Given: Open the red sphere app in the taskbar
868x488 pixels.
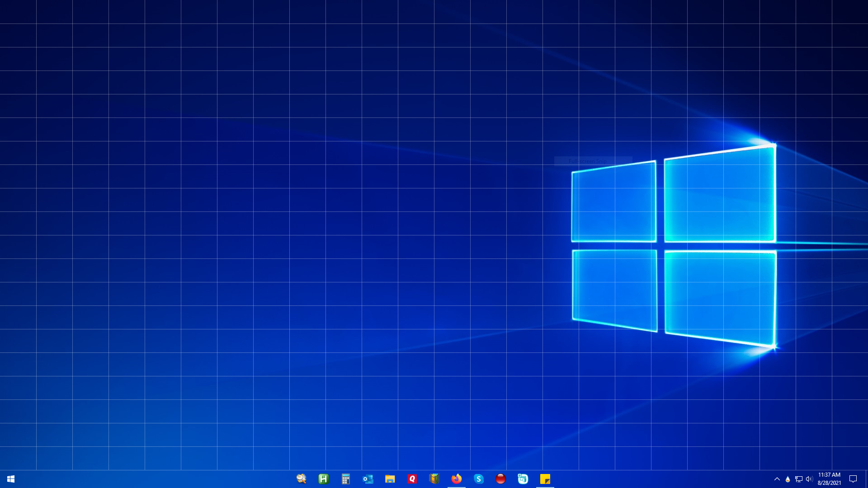Looking at the screenshot, I should 501,479.
